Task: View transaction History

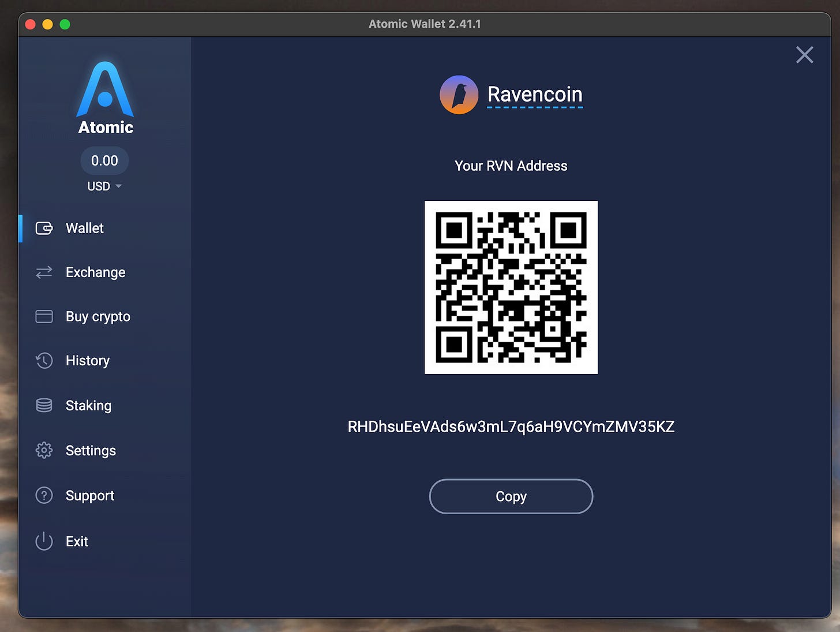Action: click(x=88, y=361)
